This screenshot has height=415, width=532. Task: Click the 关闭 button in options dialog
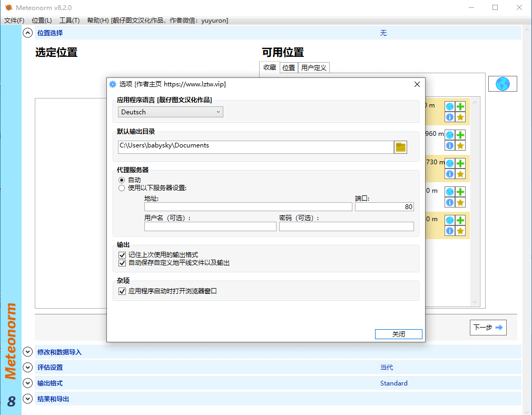point(399,334)
